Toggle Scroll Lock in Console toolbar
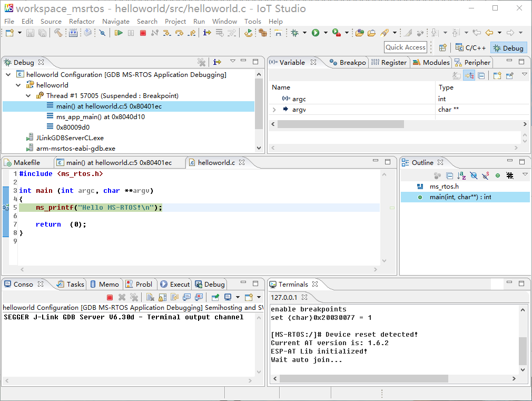The height and width of the screenshot is (401, 532). [x=163, y=298]
